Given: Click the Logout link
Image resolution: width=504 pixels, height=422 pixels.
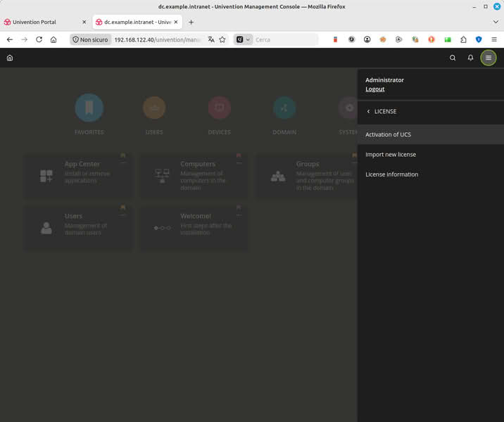Looking at the screenshot, I should (374, 89).
